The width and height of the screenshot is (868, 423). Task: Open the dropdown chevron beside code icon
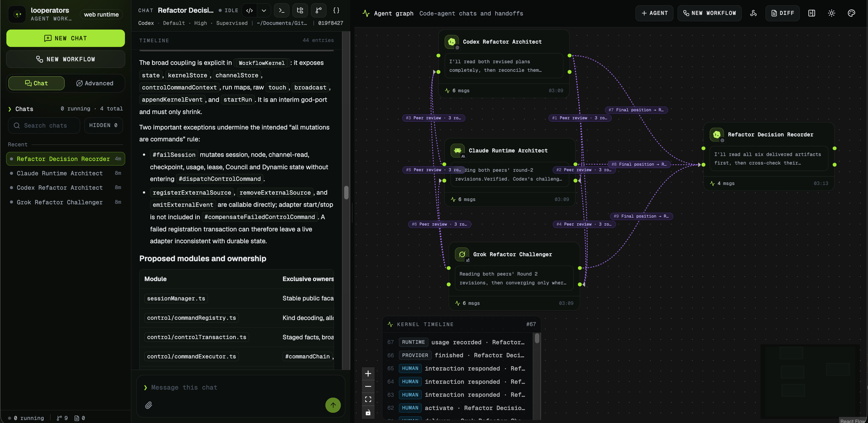[264, 10]
